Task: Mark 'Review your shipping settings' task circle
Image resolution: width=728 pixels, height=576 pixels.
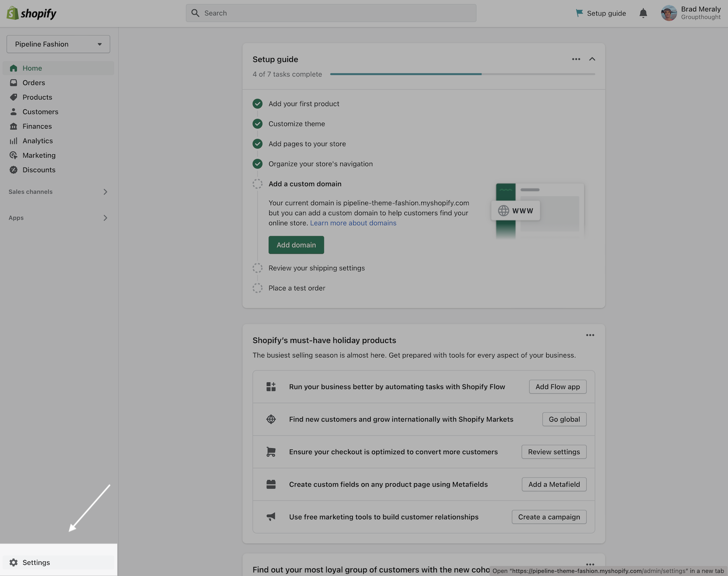Action: [x=258, y=268]
